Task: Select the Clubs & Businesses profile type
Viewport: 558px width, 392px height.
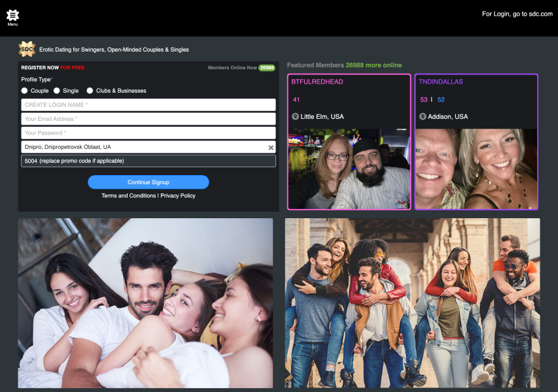Action: click(90, 91)
